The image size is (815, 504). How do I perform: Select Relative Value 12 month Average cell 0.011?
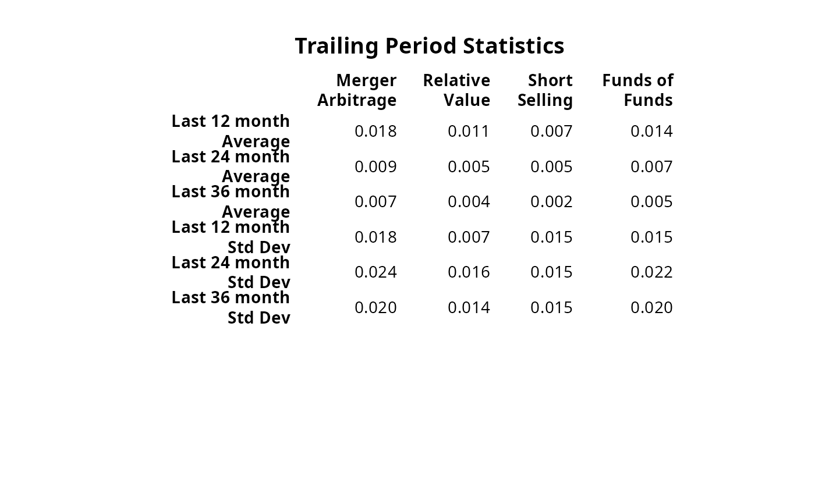[469, 132]
